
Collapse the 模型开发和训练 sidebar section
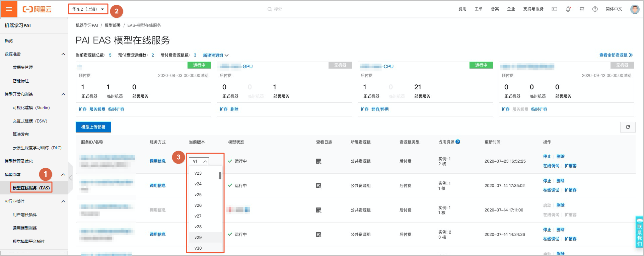(x=63, y=94)
